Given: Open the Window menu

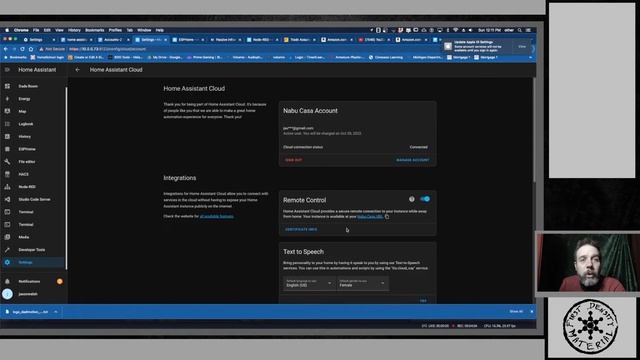Looking at the screenshot, I should (144, 30).
